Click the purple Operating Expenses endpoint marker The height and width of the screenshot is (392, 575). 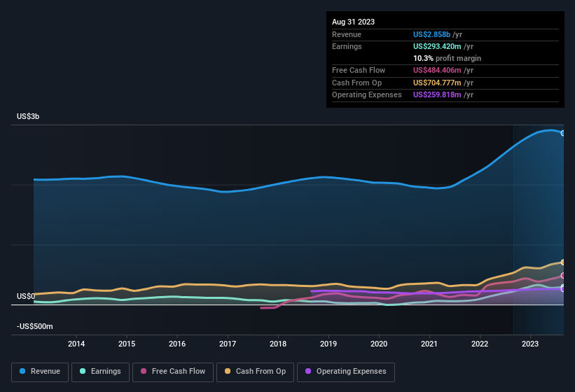click(563, 288)
